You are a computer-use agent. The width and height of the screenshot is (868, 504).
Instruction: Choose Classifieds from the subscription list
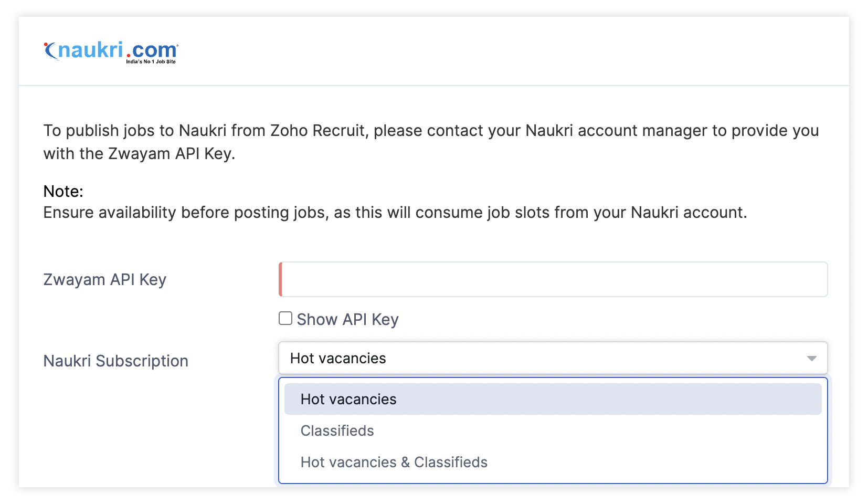click(x=337, y=430)
